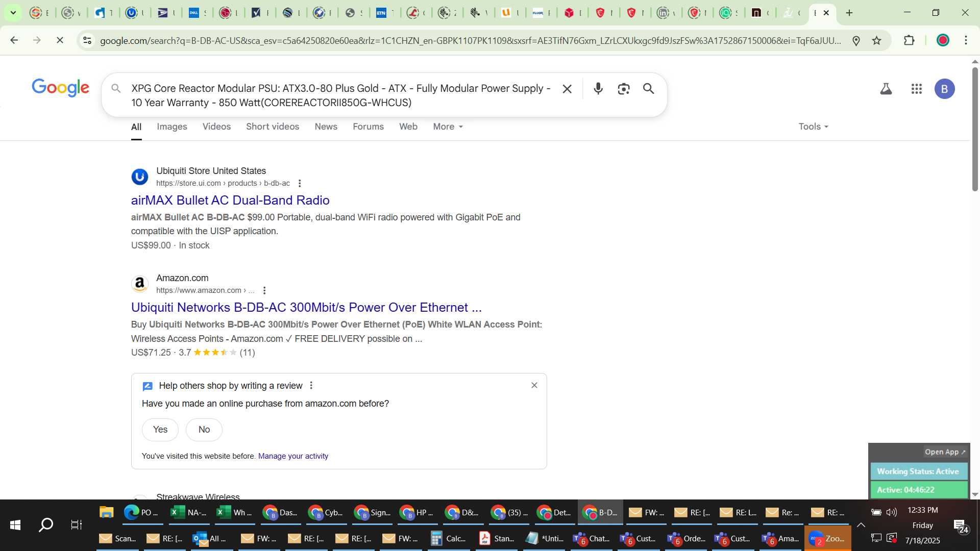Answer Yes to amazon purchase question

(160, 430)
